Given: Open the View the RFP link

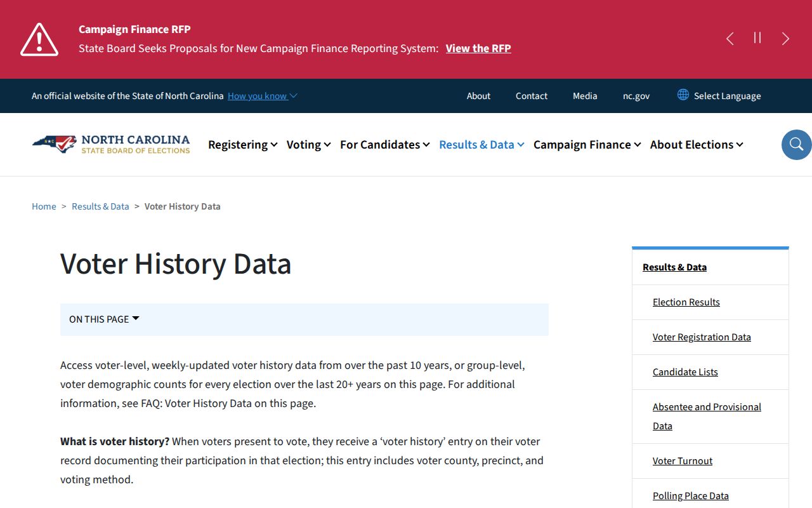Looking at the screenshot, I should [x=478, y=48].
